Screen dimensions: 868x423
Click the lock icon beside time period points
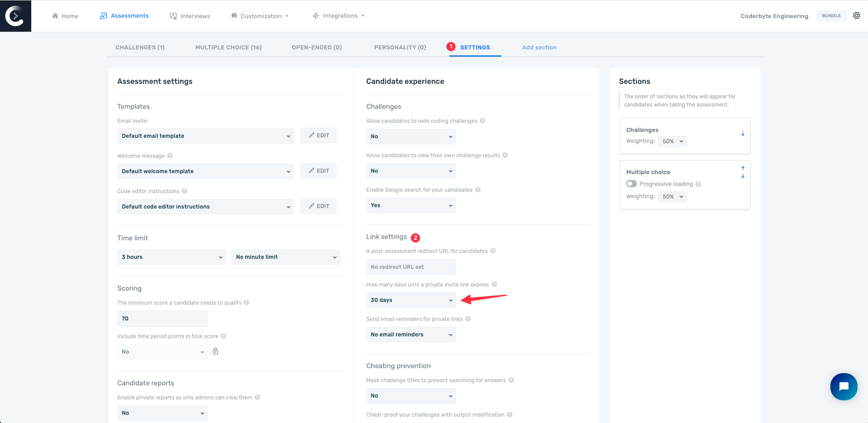[x=216, y=351]
